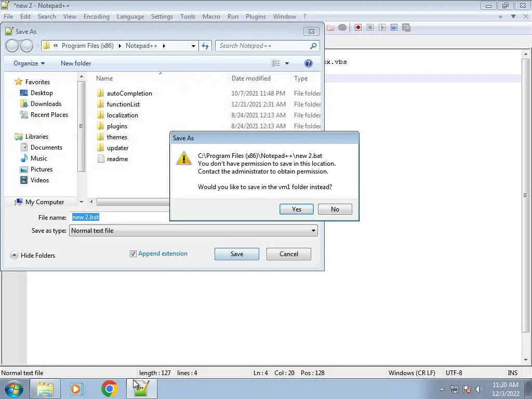Open the Macro menu in Notepad++
Viewport: 532px width, 399px height.
click(x=211, y=17)
